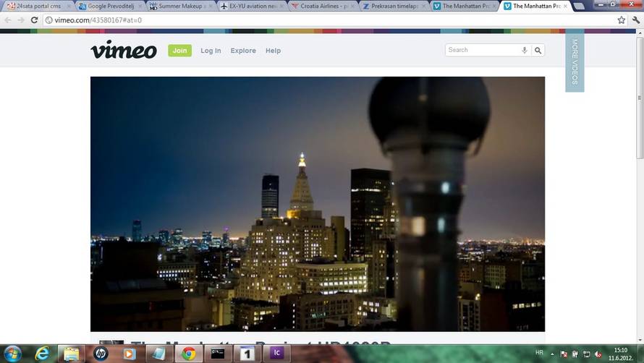Screen dimensions: 644x363
Task: Switch to Summer Makeup tab
Action: 180,7
